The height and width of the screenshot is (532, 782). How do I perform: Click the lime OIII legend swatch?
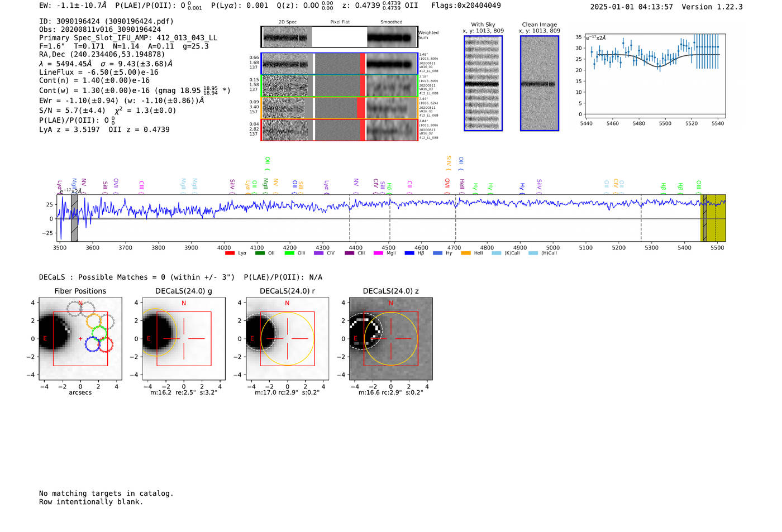point(289,253)
